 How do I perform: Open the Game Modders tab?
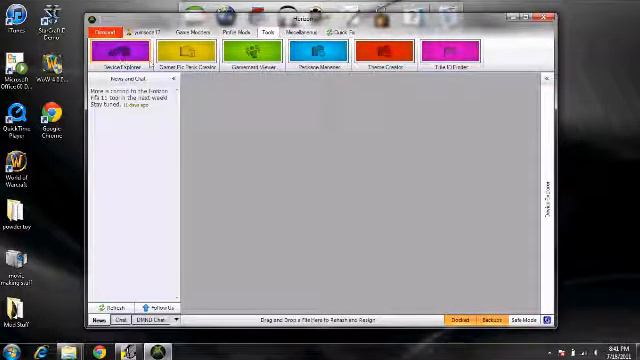click(x=193, y=32)
